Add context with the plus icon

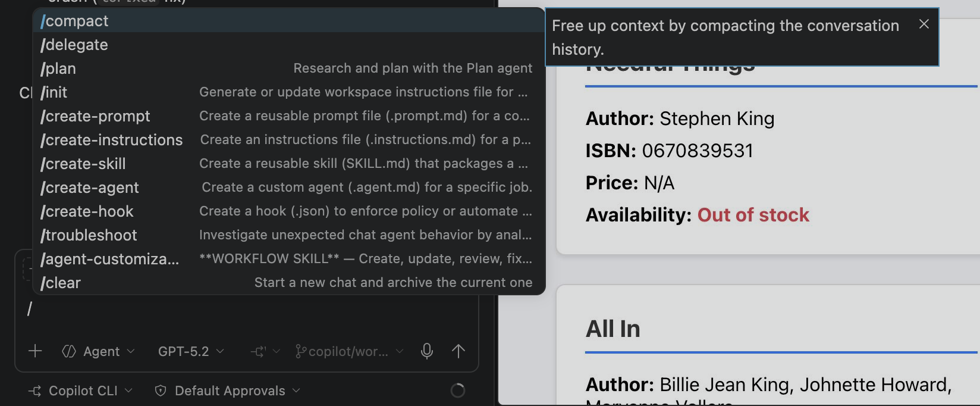(x=35, y=351)
